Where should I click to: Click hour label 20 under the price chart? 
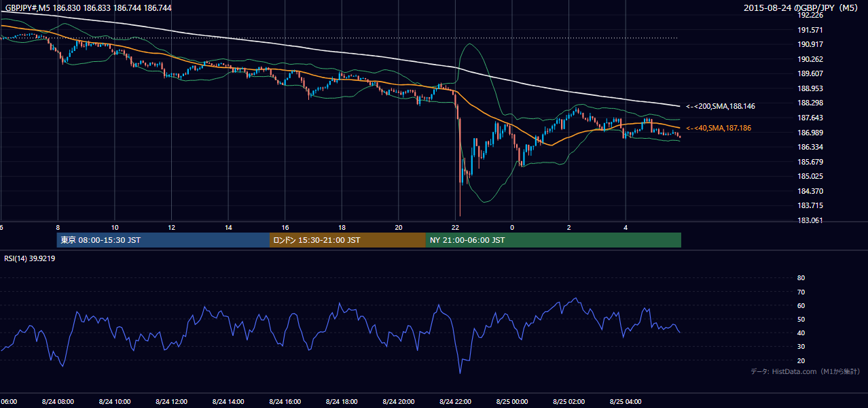pyautogui.click(x=399, y=228)
